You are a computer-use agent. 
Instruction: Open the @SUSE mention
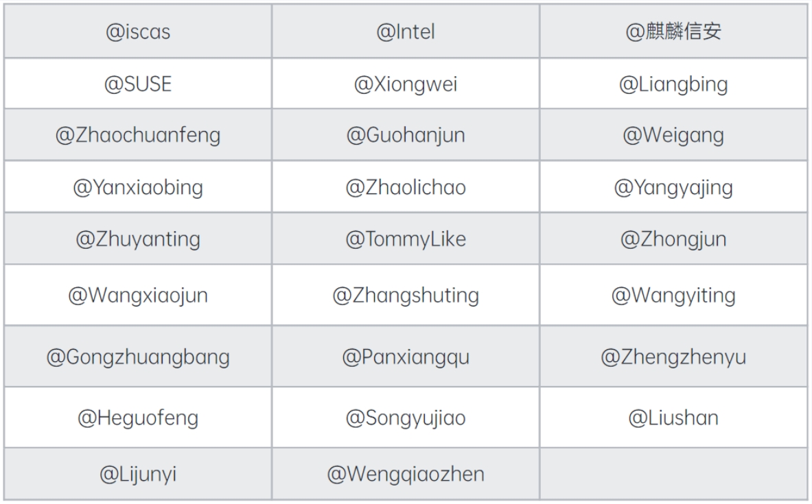pos(138,84)
